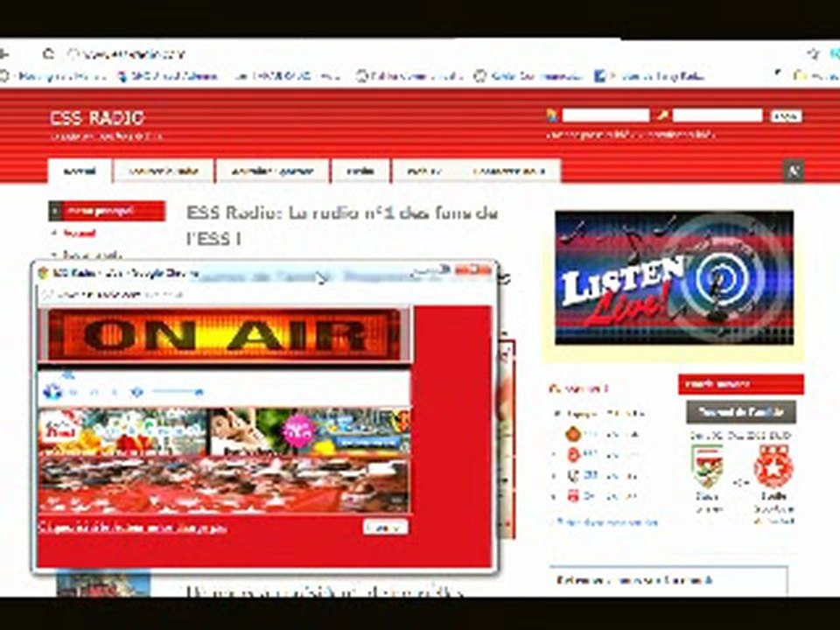Select the third navigation tab

[x=272, y=171]
